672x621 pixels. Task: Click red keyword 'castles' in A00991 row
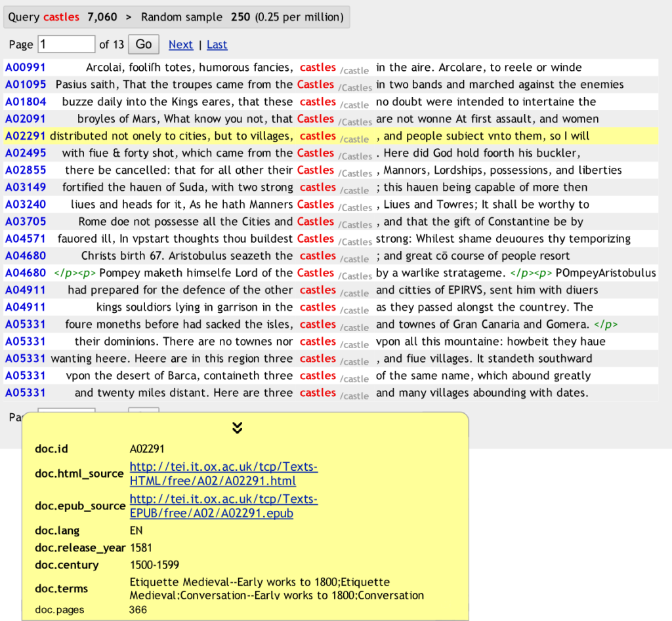click(318, 68)
